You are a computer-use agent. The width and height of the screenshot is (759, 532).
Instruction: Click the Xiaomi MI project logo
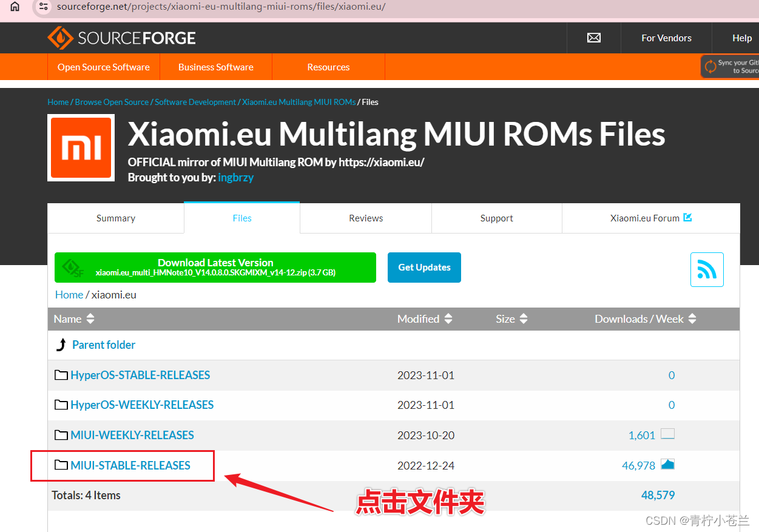[x=81, y=147]
